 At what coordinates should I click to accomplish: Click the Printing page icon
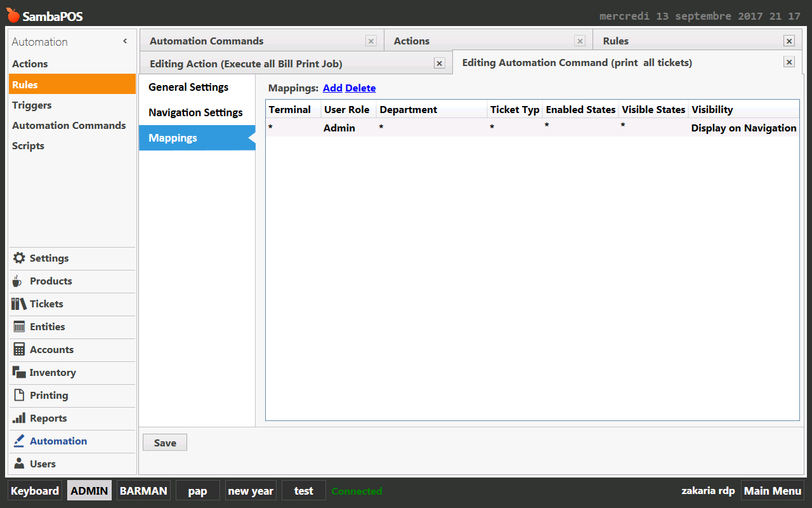tap(19, 396)
